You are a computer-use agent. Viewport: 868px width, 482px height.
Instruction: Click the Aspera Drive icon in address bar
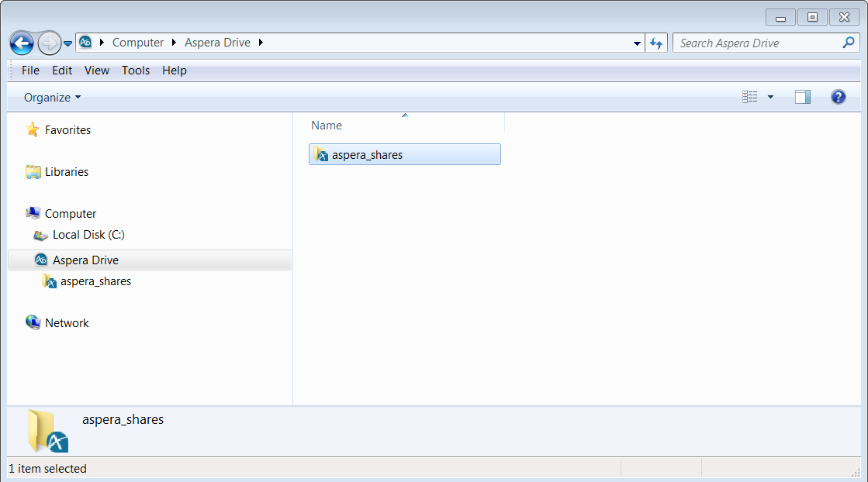[x=86, y=43]
